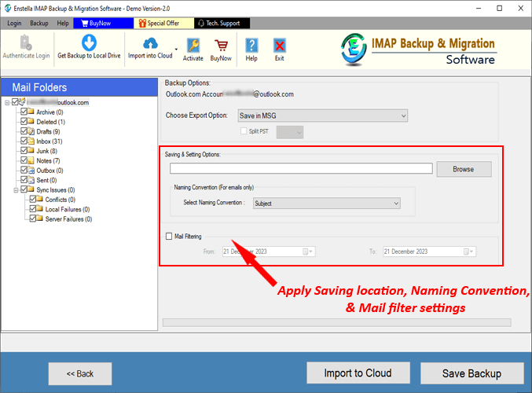Click Import into Cloud toolbar icon
The width and height of the screenshot is (532, 393).
150,43
